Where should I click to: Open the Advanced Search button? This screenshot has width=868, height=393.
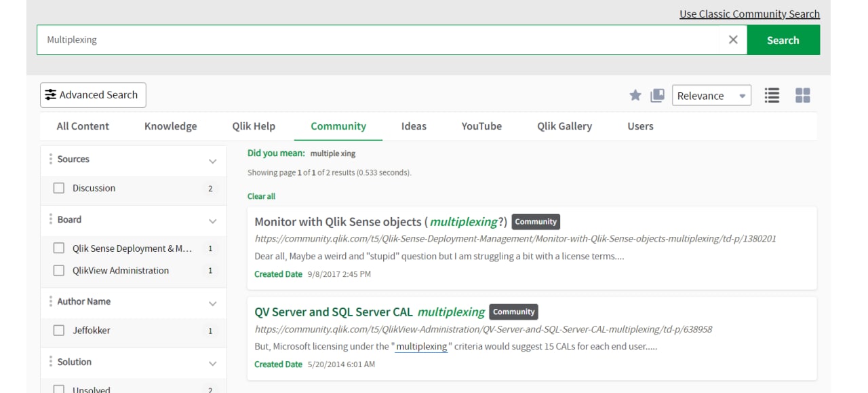(x=93, y=95)
